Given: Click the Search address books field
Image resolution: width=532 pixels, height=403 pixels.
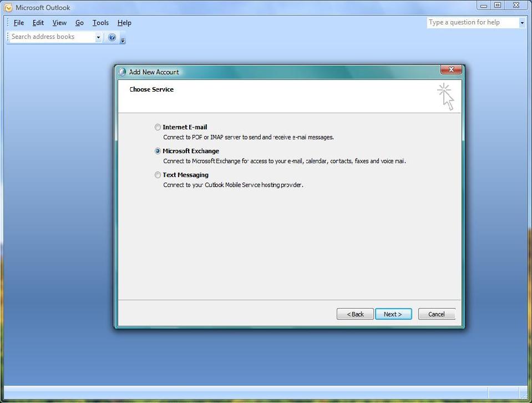Looking at the screenshot, I should 52,37.
